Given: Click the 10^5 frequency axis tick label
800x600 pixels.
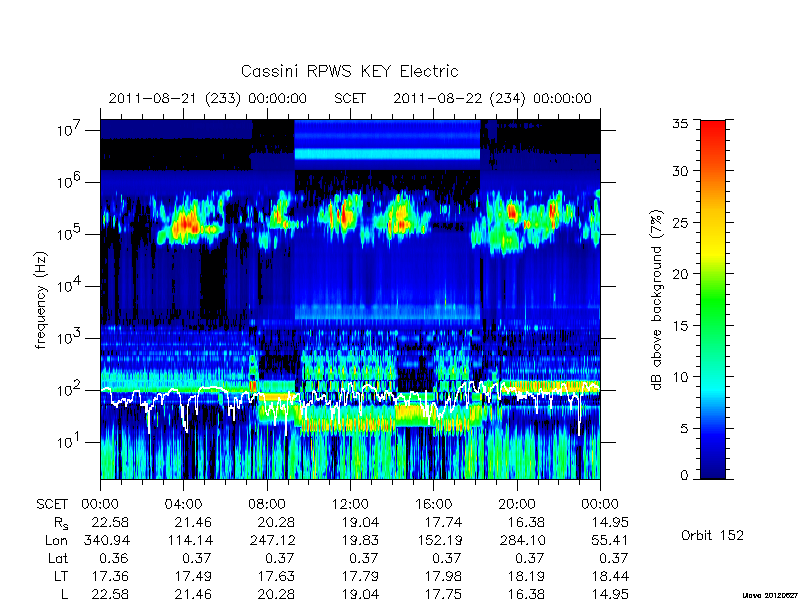Looking at the screenshot, I should (x=70, y=234).
